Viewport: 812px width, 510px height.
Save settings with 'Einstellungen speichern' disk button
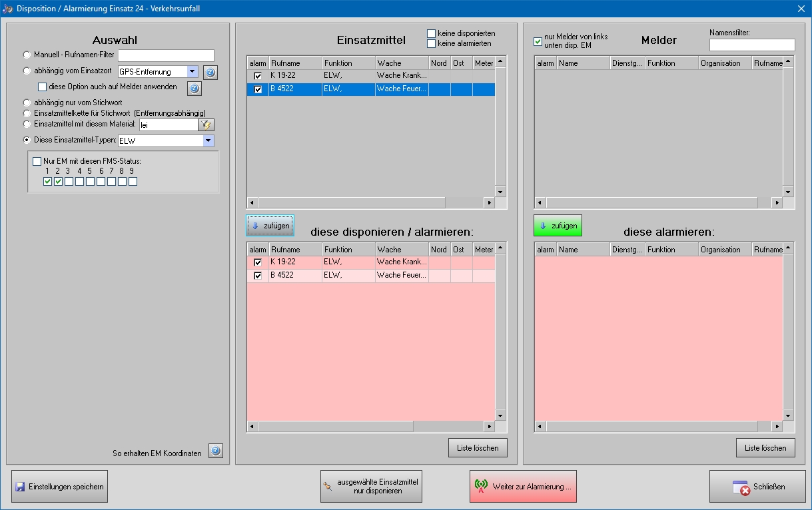point(59,487)
